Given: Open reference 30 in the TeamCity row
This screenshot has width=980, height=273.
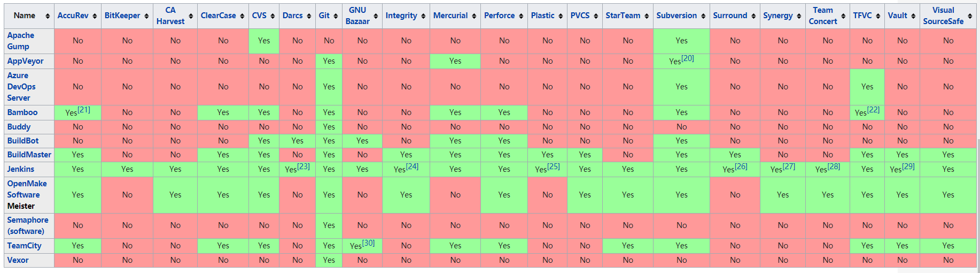Looking at the screenshot, I should point(368,243).
